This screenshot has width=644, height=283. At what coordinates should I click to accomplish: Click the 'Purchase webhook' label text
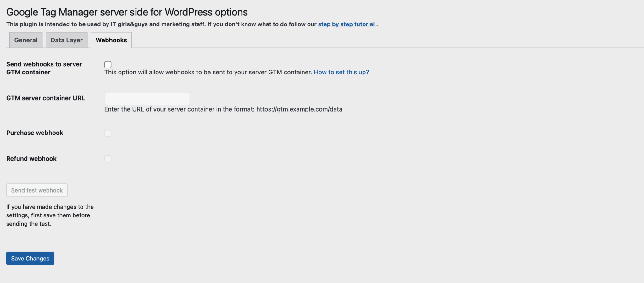[x=35, y=133]
